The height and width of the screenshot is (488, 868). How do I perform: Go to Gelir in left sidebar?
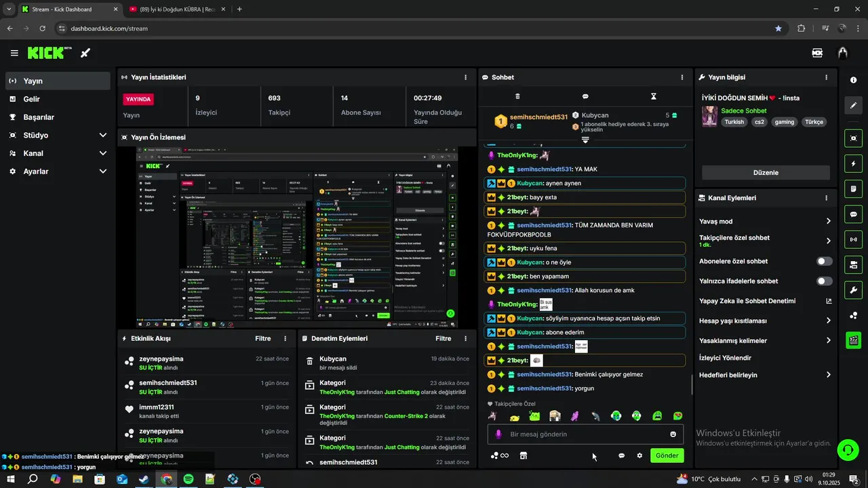58,99
